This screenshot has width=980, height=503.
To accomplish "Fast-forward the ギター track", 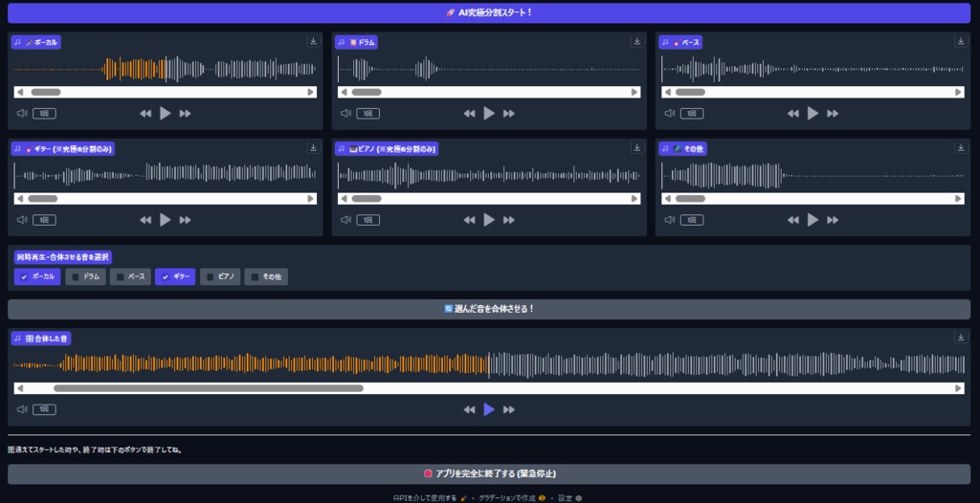I will tap(185, 220).
